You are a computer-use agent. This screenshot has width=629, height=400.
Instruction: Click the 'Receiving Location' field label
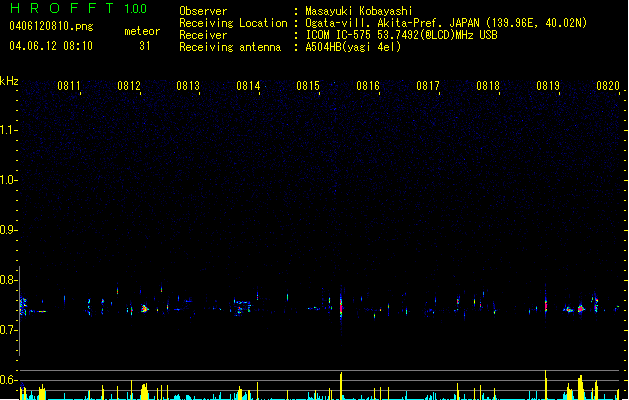click(x=233, y=23)
